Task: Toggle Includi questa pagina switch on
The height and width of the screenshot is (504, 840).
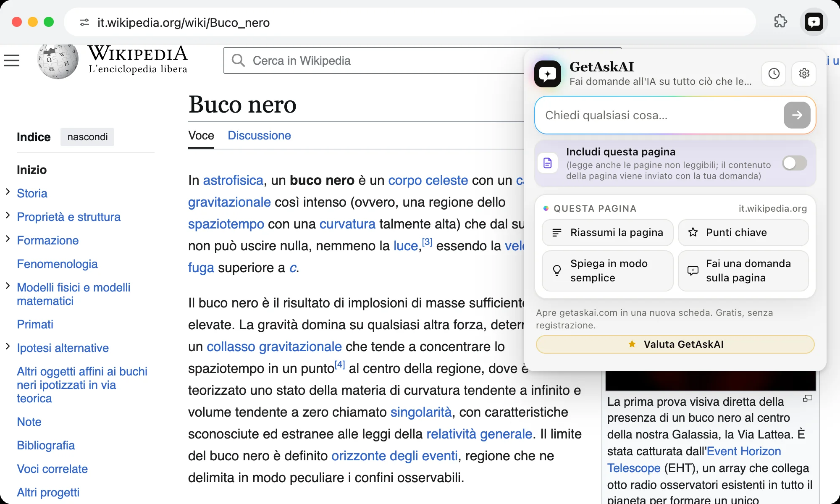Action: (x=794, y=163)
